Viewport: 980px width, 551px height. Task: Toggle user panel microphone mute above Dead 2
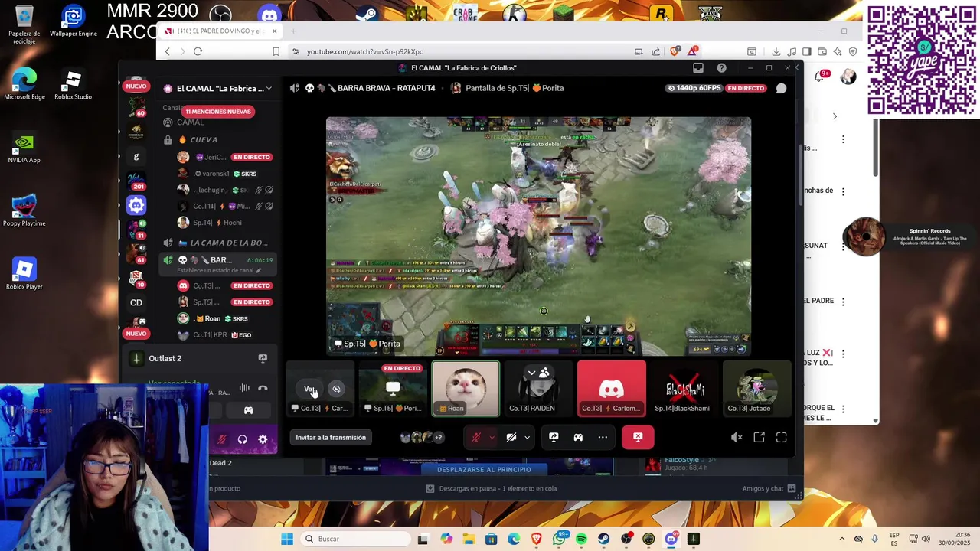pyautogui.click(x=222, y=439)
